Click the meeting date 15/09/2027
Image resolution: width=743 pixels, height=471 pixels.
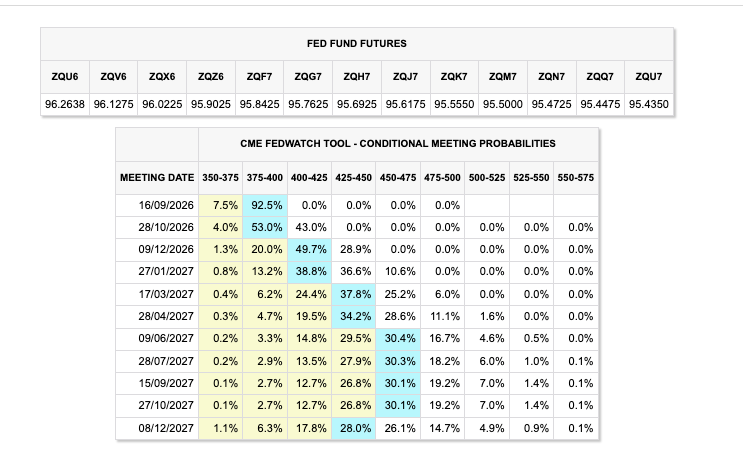[157, 383]
